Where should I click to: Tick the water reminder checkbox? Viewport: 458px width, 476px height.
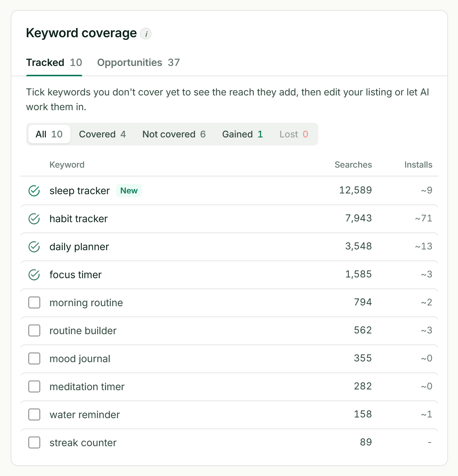point(34,415)
